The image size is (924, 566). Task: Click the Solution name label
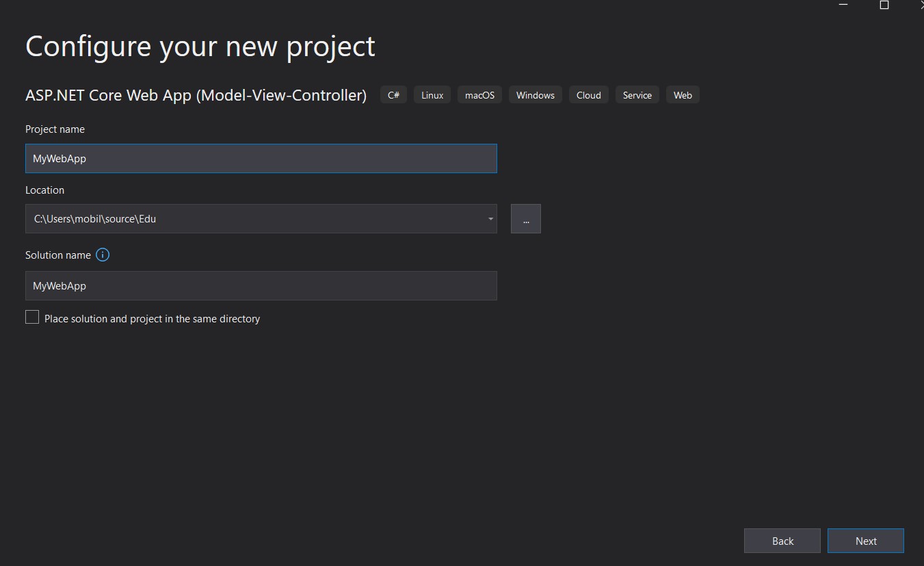[x=58, y=255]
